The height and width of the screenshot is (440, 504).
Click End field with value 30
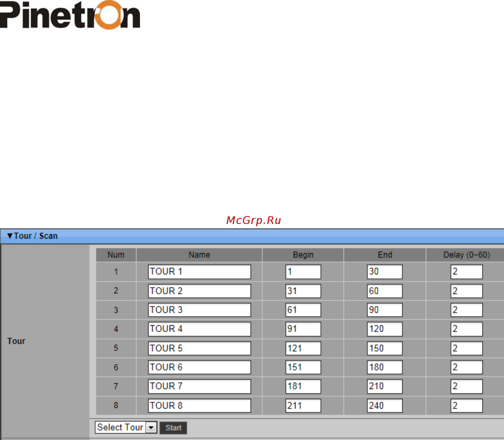(x=385, y=272)
